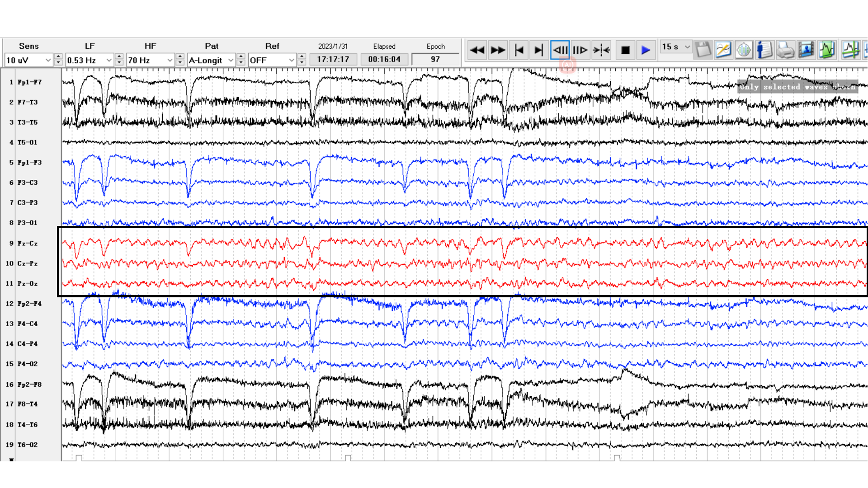This screenshot has height=488, width=868.
Task: Click the fast forward button
Action: point(498,50)
